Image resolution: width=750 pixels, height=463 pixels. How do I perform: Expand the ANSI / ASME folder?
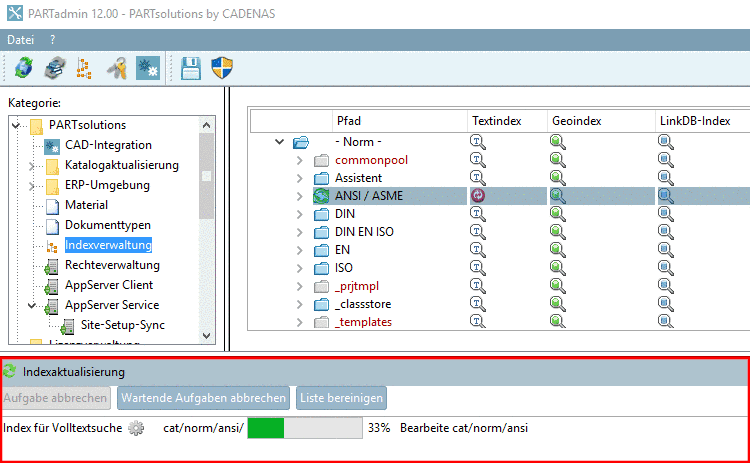point(300,196)
